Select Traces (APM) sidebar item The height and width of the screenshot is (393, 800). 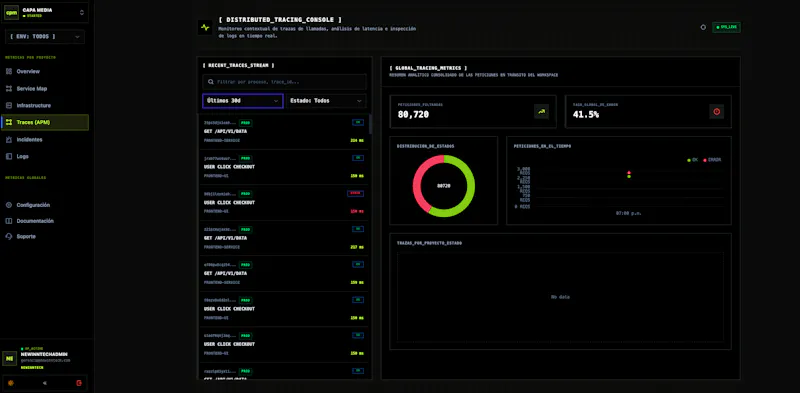click(45, 122)
